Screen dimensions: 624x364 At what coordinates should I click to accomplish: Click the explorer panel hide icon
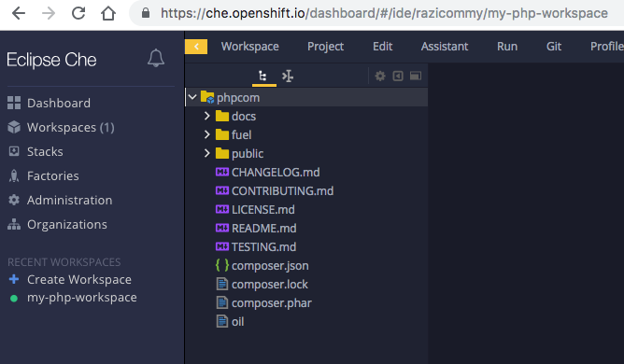pyautogui.click(x=398, y=76)
